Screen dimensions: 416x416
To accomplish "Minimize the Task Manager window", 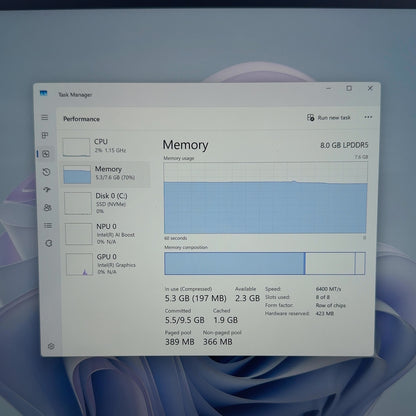I will [329, 88].
